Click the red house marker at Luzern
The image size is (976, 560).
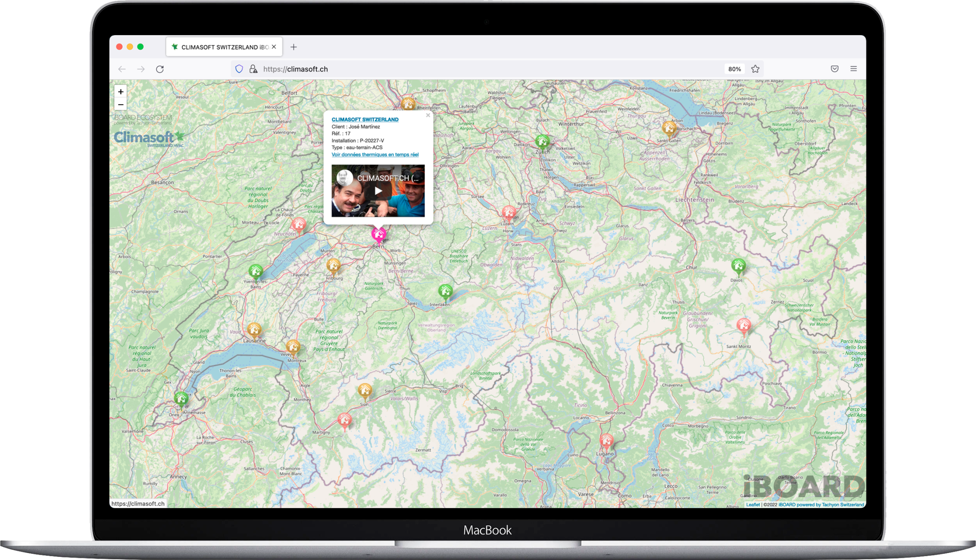(x=509, y=214)
